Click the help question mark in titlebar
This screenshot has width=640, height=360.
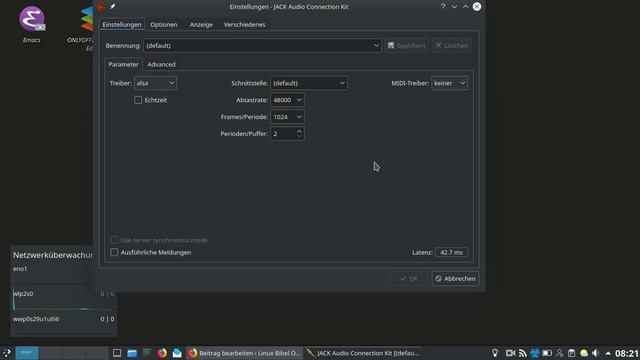click(443, 7)
